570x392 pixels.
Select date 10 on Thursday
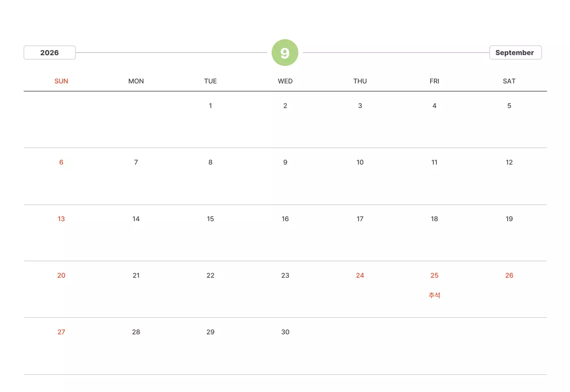click(360, 162)
